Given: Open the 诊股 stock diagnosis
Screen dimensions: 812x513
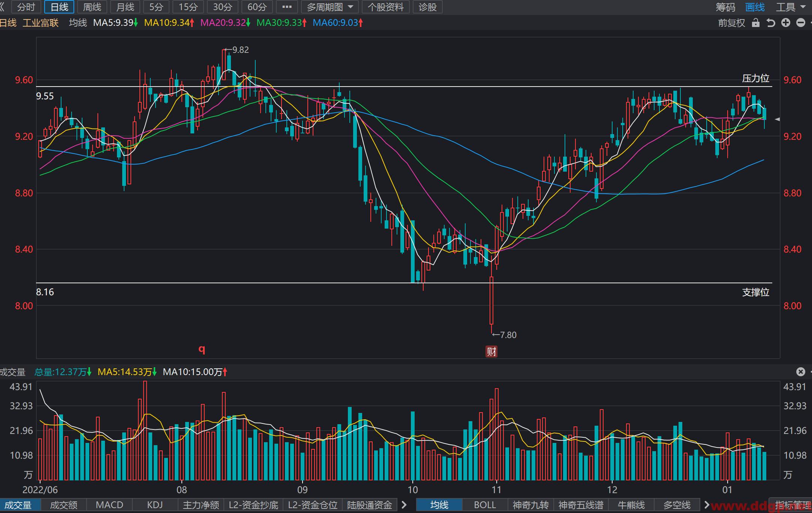Looking at the screenshot, I should pyautogui.click(x=428, y=7).
